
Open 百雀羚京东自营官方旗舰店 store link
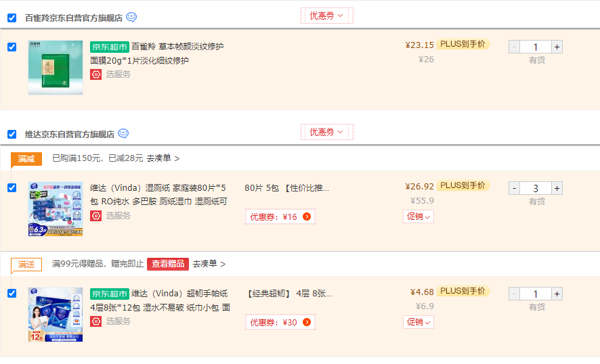pos(74,18)
